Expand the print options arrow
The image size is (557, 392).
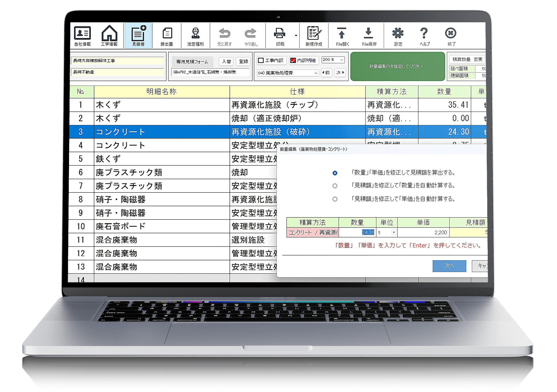(296, 36)
